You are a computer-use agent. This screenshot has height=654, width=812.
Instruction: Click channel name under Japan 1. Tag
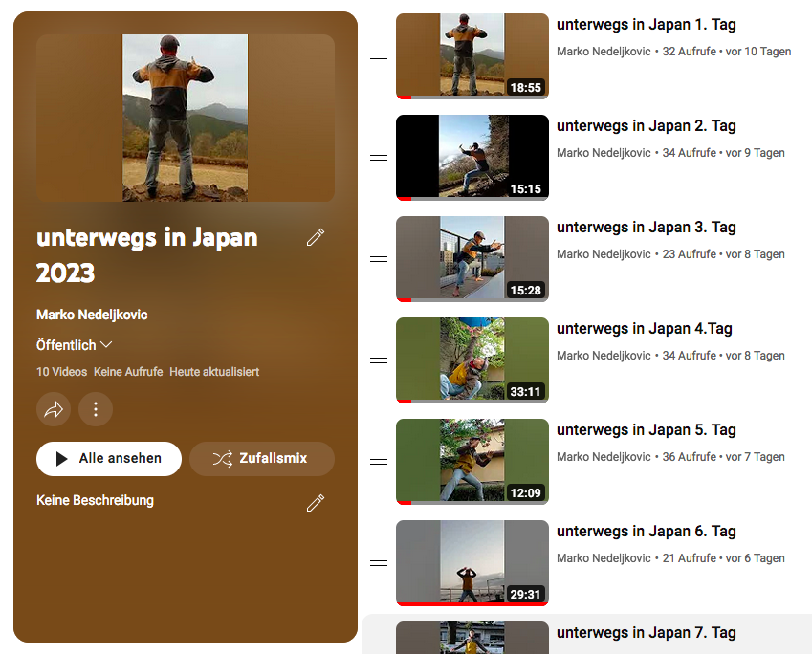604,52
